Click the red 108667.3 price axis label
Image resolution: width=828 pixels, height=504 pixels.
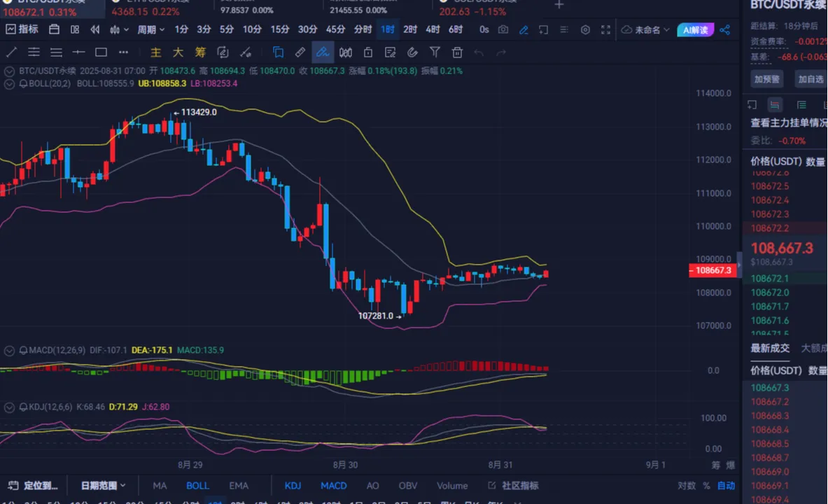coord(713,270)
